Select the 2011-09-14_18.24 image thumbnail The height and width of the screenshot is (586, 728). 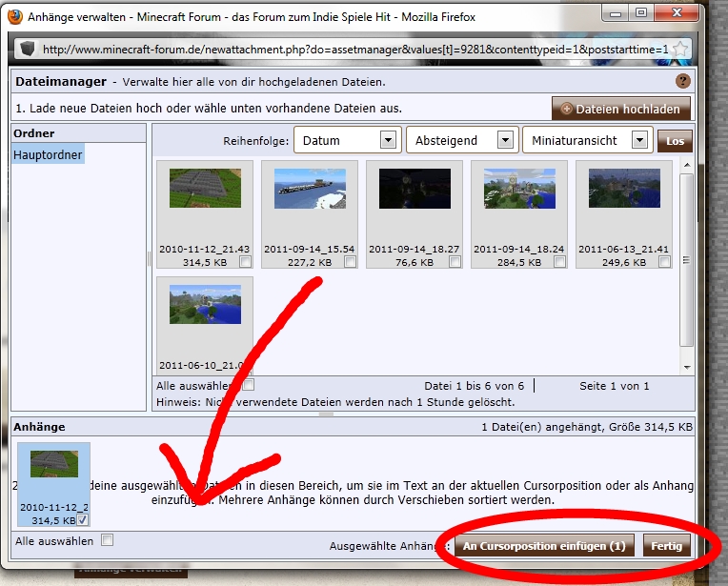pos(518,189)
